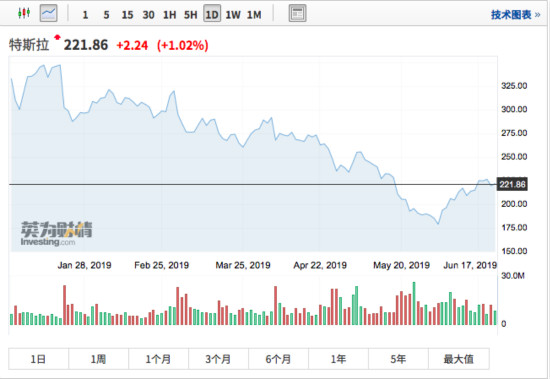Click the 325.00 price axis label
This screenshot has height=379, width=550.
tap(514, 86)
